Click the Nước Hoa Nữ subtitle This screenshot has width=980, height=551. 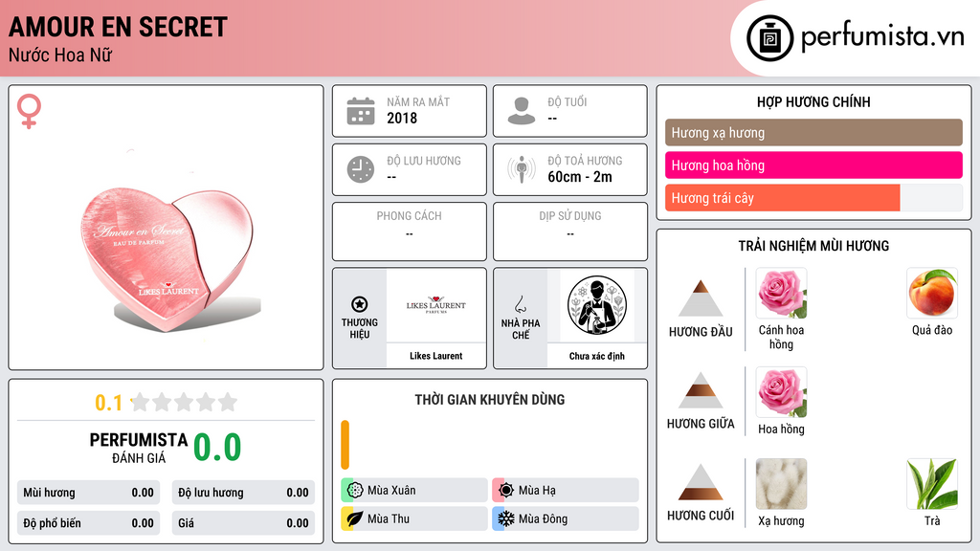click(x=60, y=55)
